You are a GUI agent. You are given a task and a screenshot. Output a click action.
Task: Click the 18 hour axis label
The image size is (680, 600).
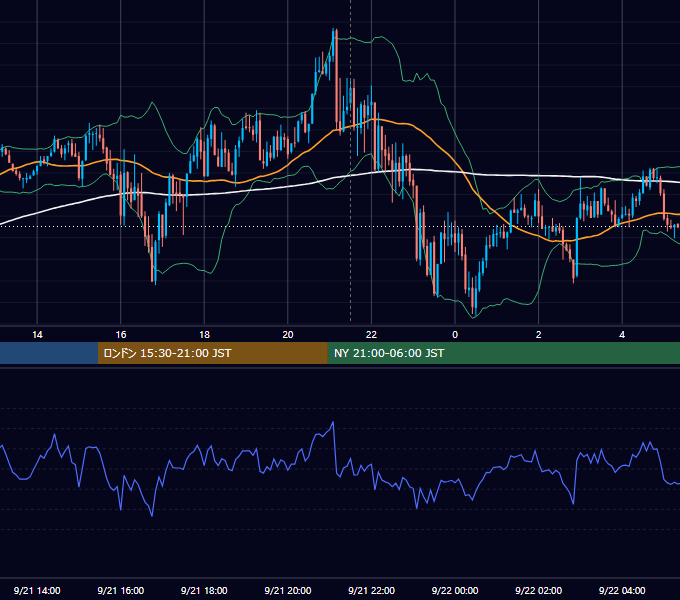204,335
